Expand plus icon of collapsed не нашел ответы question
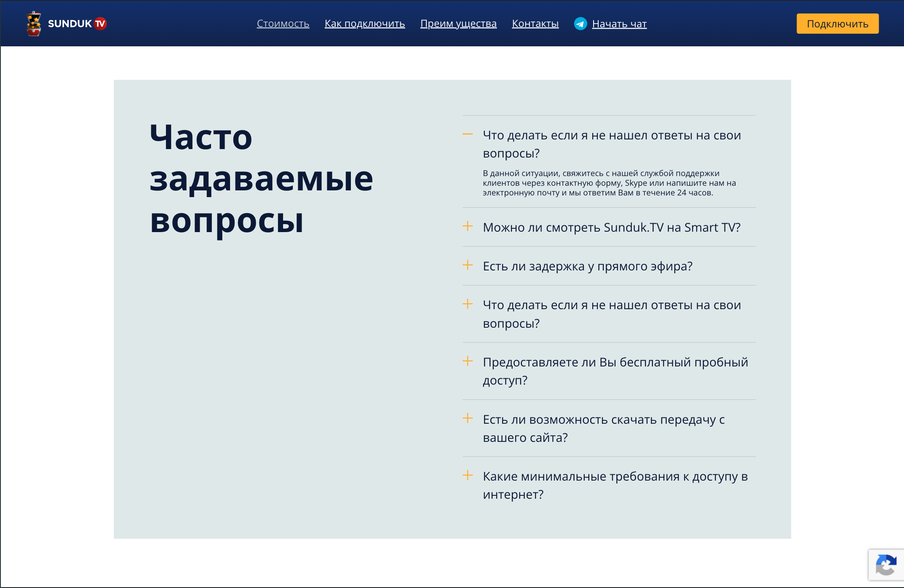Viewport: 904px width, 588px height. (468, 304)
